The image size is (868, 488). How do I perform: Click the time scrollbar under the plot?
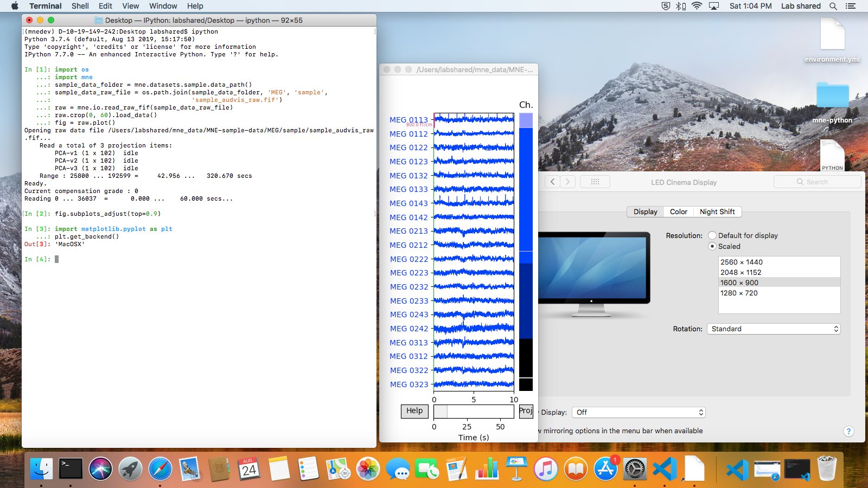coord(474,411)
